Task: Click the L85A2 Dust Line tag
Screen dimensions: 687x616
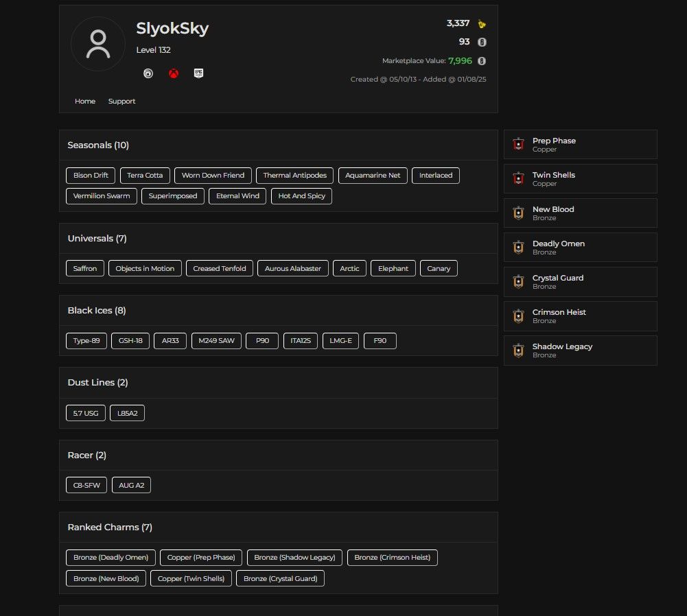Action: point(128,413)
